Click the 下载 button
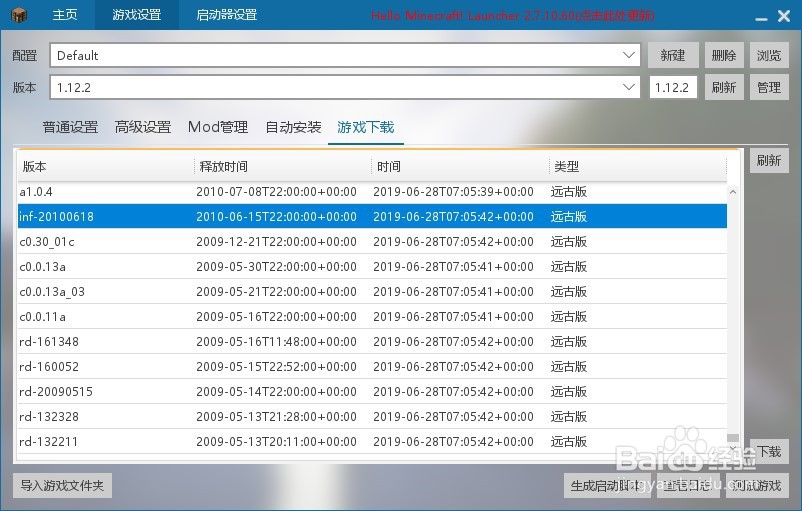The image size is (802, 511). point(769,451)
